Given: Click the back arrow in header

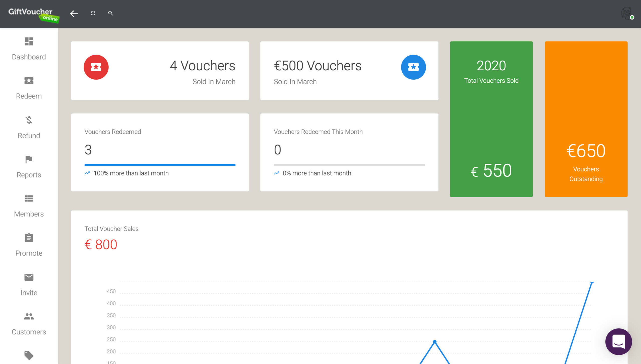Looking at the screenshot, I should pyautogui.click(x=74, y=14).
